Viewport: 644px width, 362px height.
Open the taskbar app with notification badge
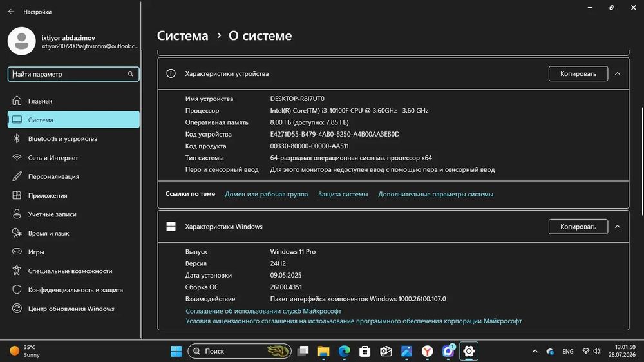tap(448, 350)
